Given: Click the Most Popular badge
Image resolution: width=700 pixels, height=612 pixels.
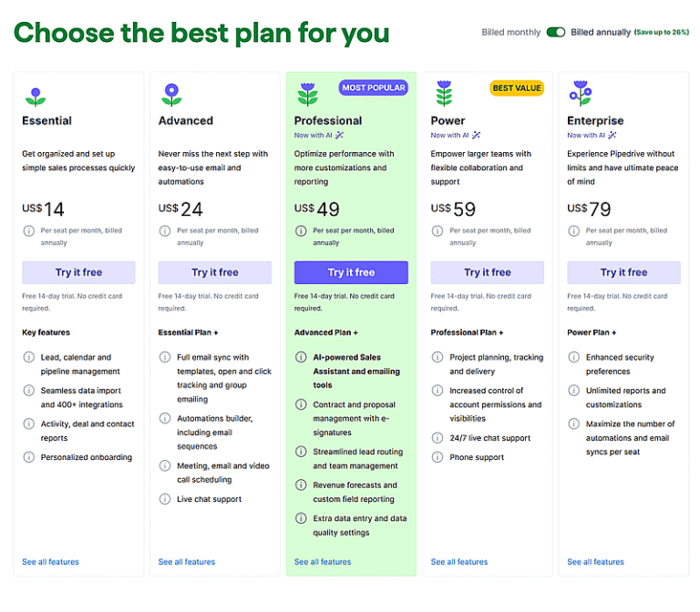Looking at the screenshot, I should 374,88.
